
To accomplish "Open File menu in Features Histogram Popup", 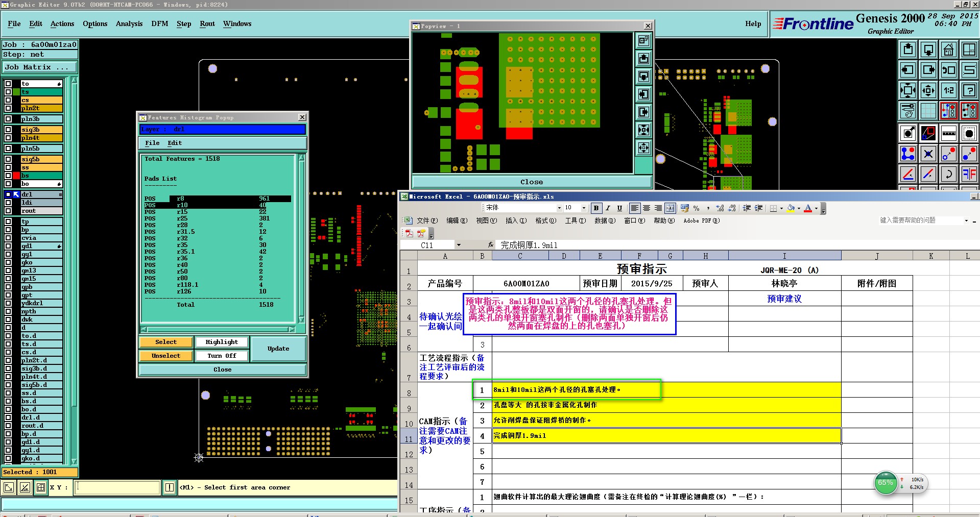I will [x=152, y=143].
